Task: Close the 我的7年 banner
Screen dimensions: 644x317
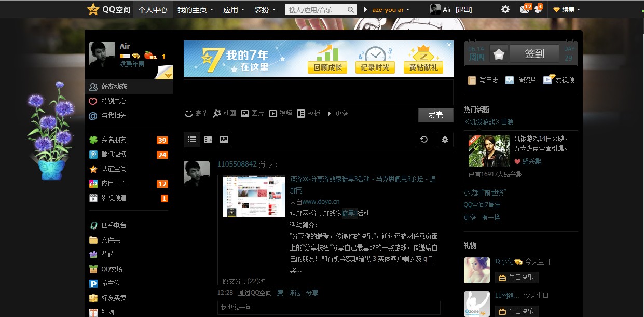Action: (x=449, y=45)
